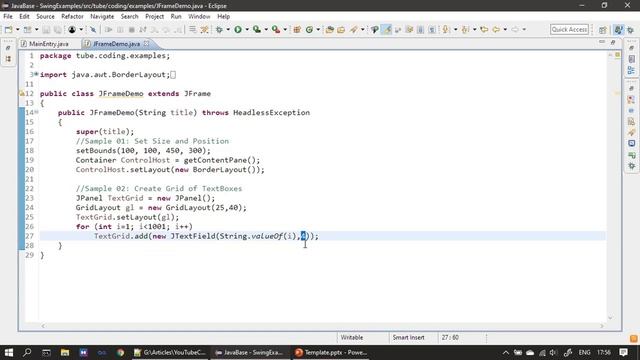Click the New Java Class icon
This screenshot has height=360, width=640.
(x=309, y=29)
